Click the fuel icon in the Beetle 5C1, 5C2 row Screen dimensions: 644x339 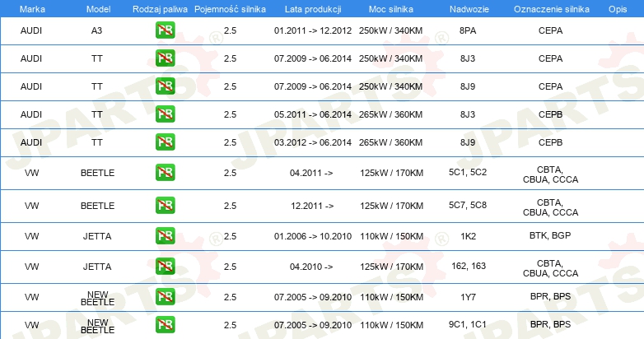165,172
